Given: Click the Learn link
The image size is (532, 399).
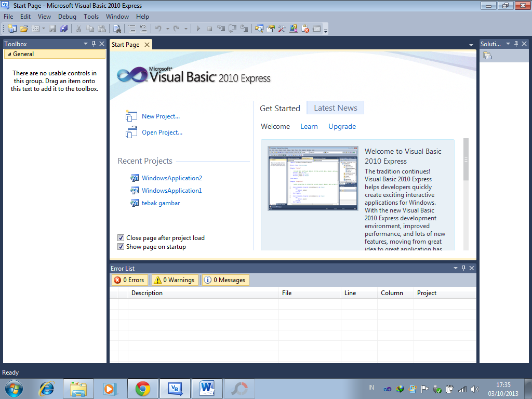Looking at the screenshot, I should click(x=309, y=127).
